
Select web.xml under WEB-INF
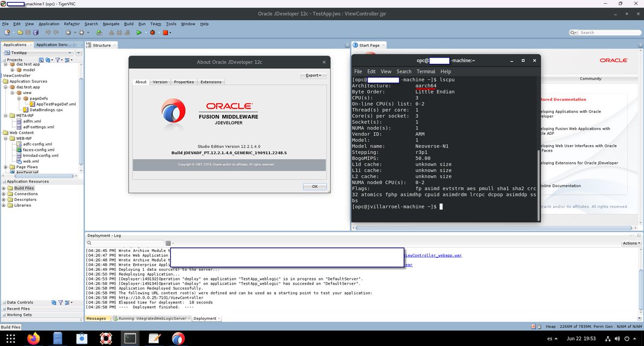click(27, 161)
